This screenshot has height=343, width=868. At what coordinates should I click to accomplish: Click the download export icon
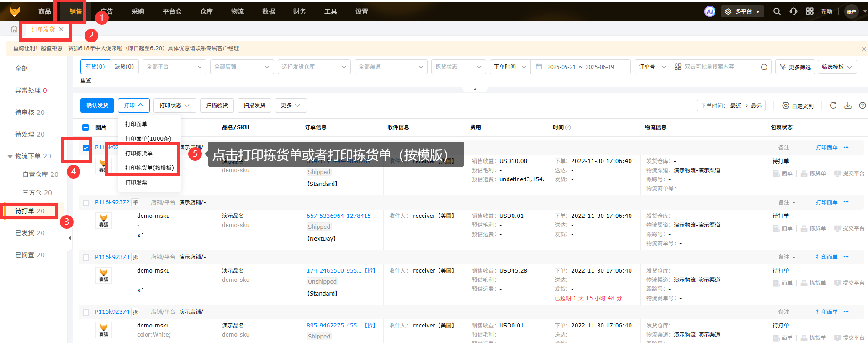click(x=847, y=106)
